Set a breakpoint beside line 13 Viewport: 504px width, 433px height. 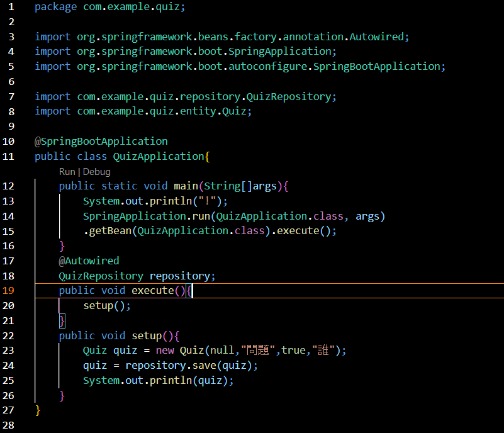(x=23, y=201)
